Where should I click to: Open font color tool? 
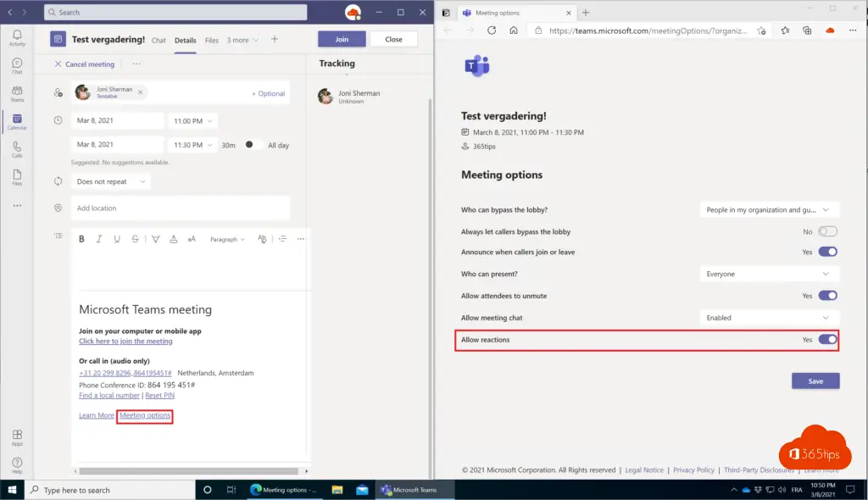[x=173, y=239]
